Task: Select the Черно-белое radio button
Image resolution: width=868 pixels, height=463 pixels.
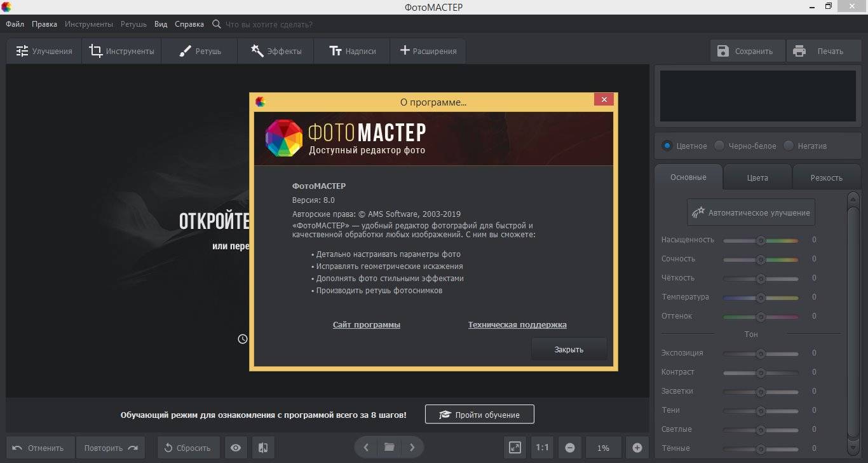Action: point(719,146)
